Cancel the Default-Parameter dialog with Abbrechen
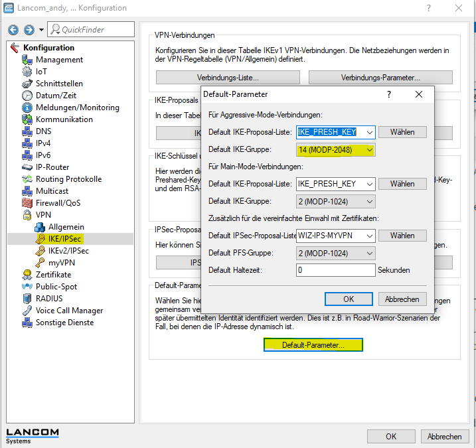Viewport: 476px width, 448px height. [x=402, y=299]
